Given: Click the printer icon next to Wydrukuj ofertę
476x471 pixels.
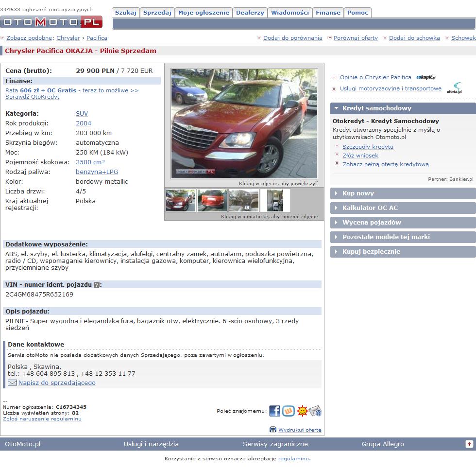Looking at the screenshot, I should coord(273,430).
